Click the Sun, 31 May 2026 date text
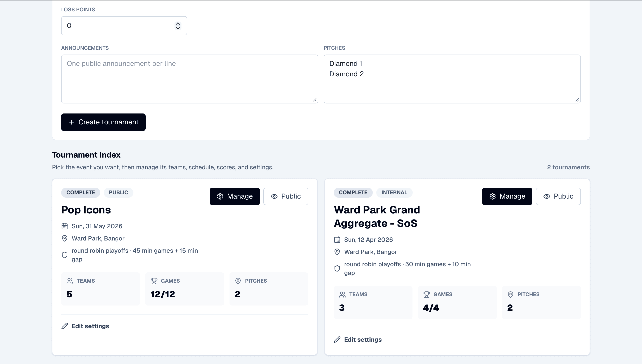The height and width of the screenshot is (364, 642). coord(97,226)
